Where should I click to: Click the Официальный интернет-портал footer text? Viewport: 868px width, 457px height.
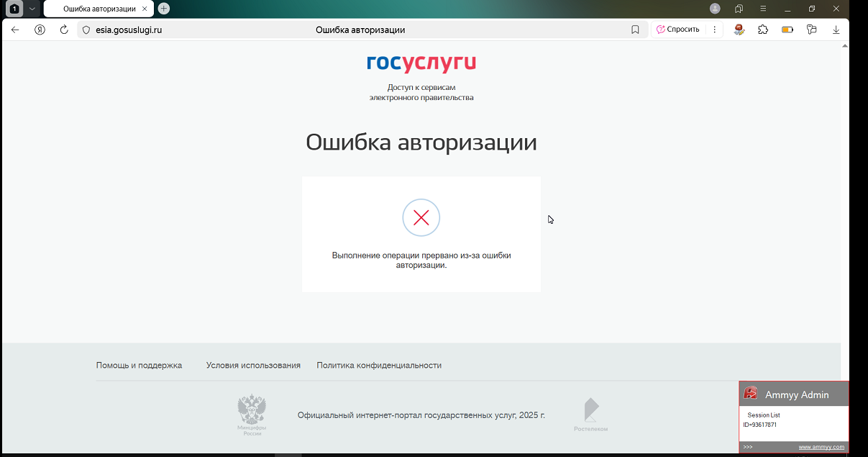(x=421, y=415)
